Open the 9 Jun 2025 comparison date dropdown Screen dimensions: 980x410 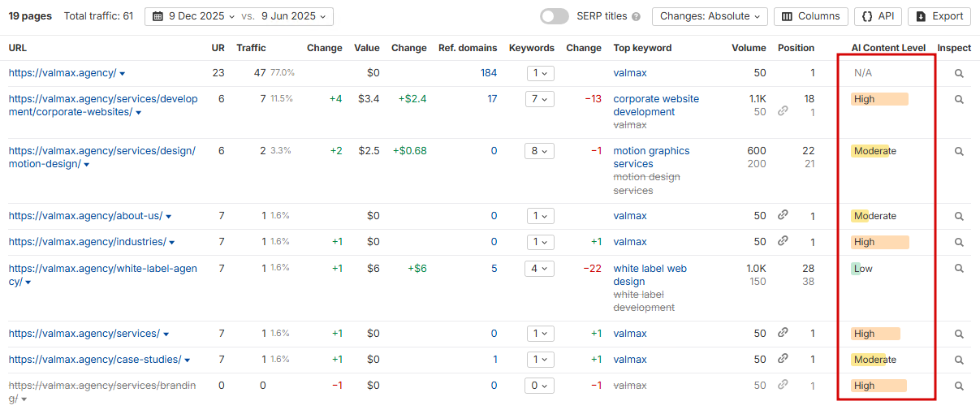pyautogui.click(x=296, y=16)
